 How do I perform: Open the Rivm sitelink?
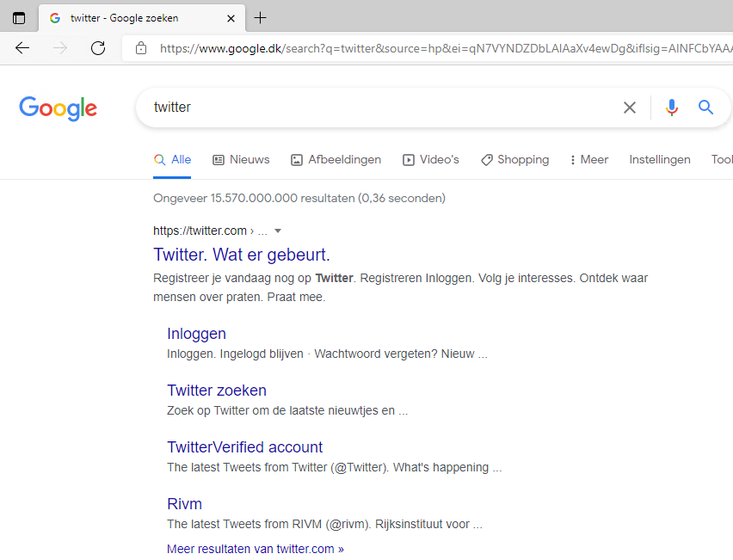coord(185,504)
